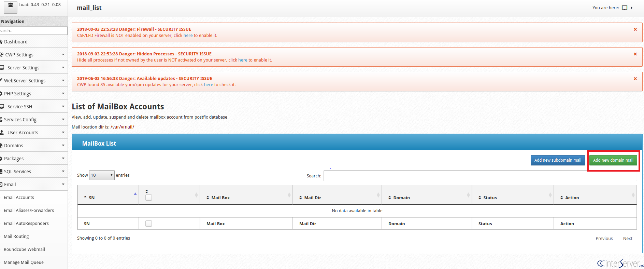Expand the SQL Services menu
The image size is (644, 269).
63,172
